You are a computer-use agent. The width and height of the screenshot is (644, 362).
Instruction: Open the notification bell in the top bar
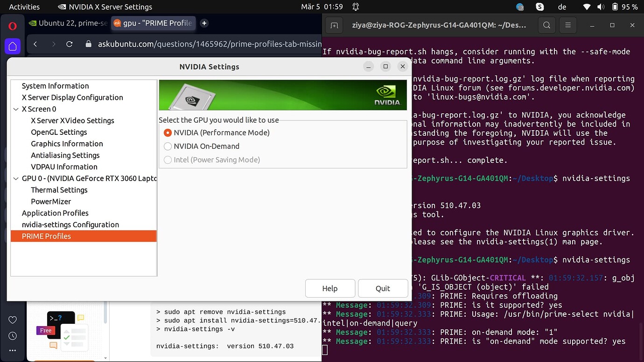(356, 7)
